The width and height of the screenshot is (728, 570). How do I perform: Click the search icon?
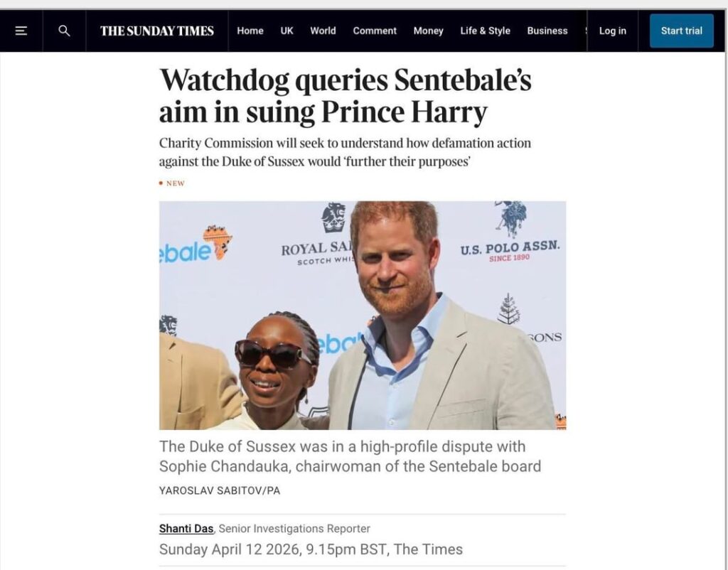pos(63,31)
